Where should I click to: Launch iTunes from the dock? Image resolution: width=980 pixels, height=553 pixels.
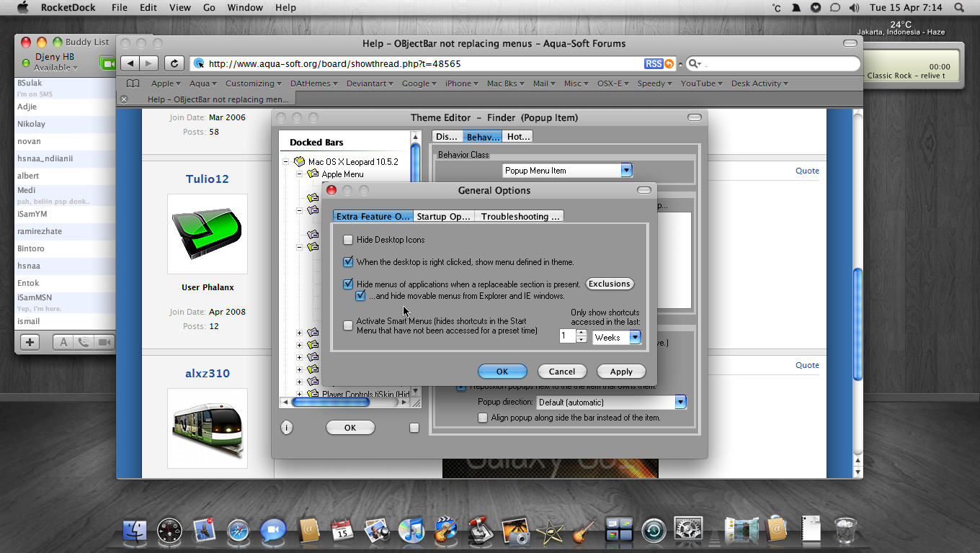coord(411,531)
